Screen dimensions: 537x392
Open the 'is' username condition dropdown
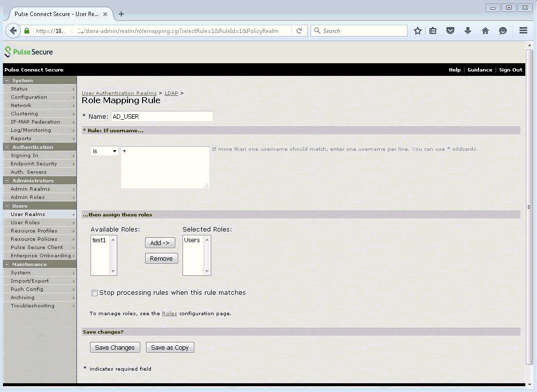coord(105,151)
